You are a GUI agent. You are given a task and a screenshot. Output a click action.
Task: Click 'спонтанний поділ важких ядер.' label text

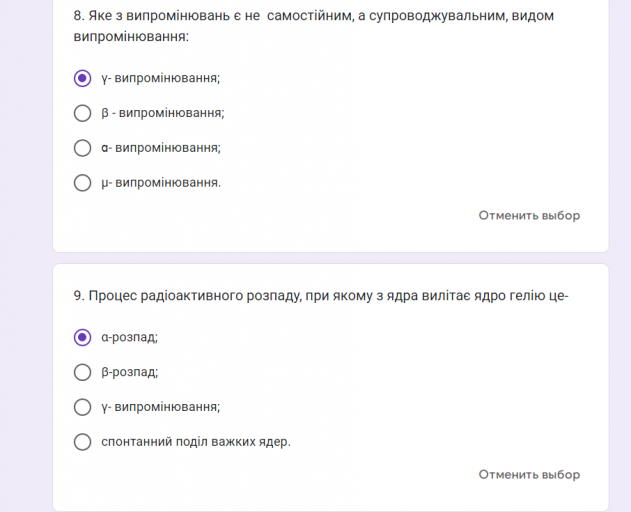196,442
